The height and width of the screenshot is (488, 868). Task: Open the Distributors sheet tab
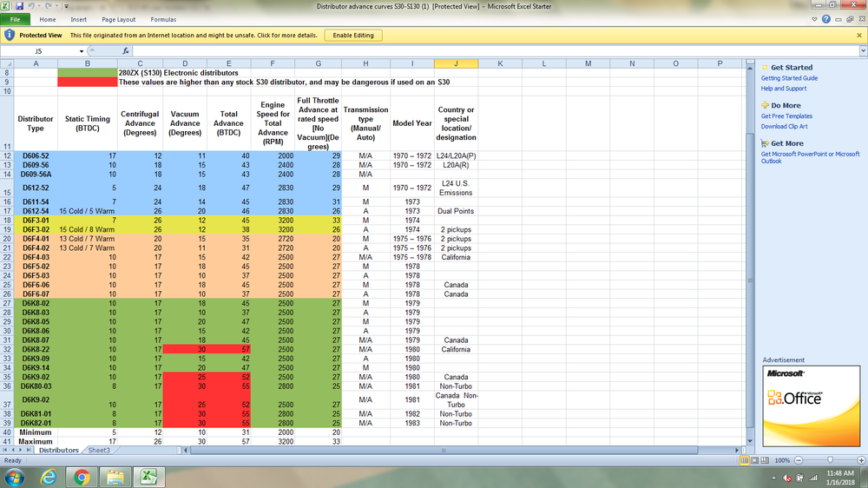click(59, 451)
